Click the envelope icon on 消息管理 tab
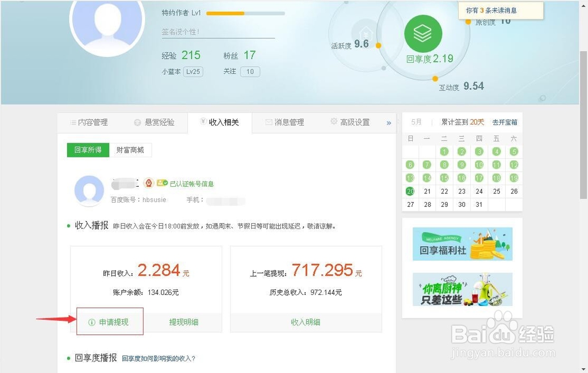 (x=267, y=122)
